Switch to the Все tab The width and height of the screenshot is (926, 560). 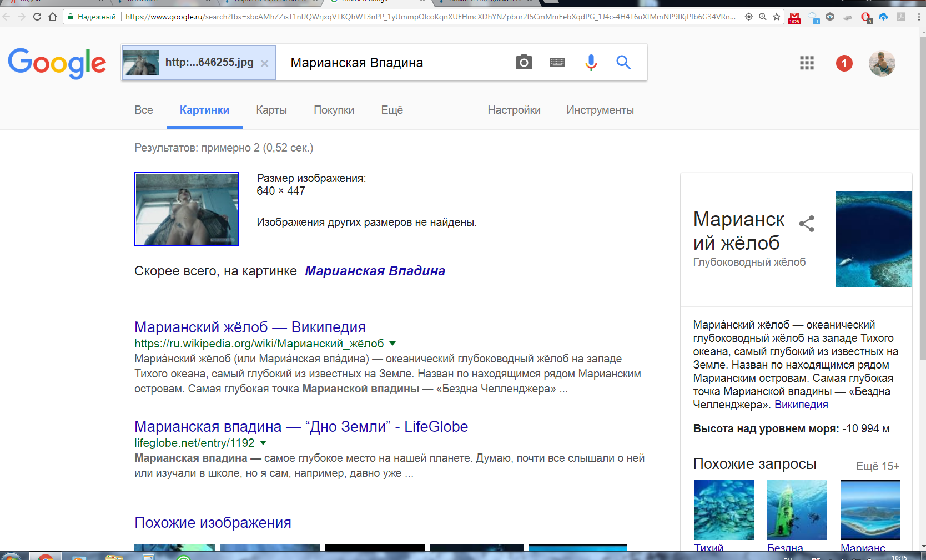144,110
